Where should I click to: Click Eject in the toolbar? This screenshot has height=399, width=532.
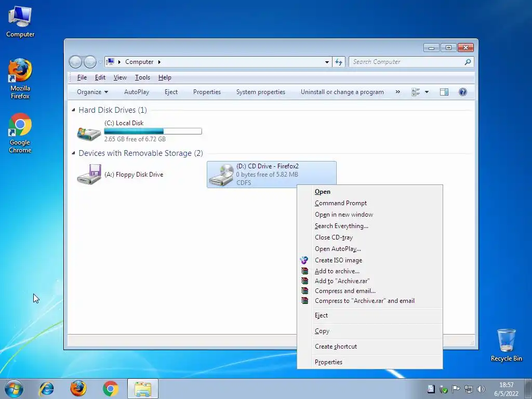(x=171, y=92)
